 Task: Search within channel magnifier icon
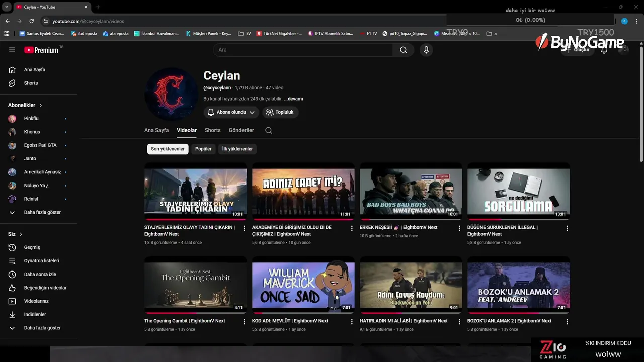point(269,130)
